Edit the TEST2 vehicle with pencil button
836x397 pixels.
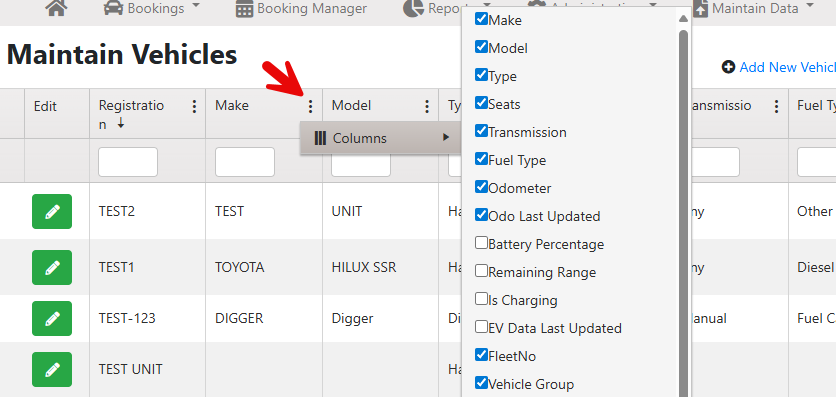pos(52,212)
